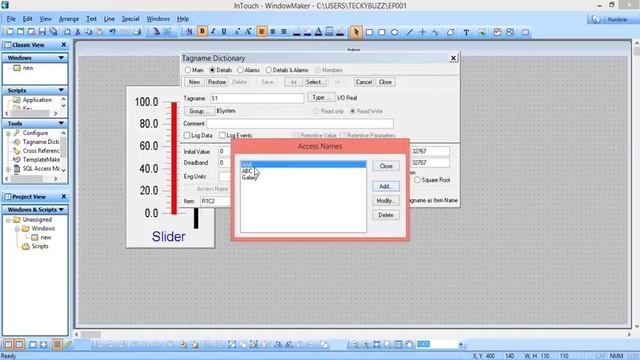Viewport: 640px width, 360px height.
Task: Click the horizontal canvas scrollbar thumb
Action: tap(90, 334)
